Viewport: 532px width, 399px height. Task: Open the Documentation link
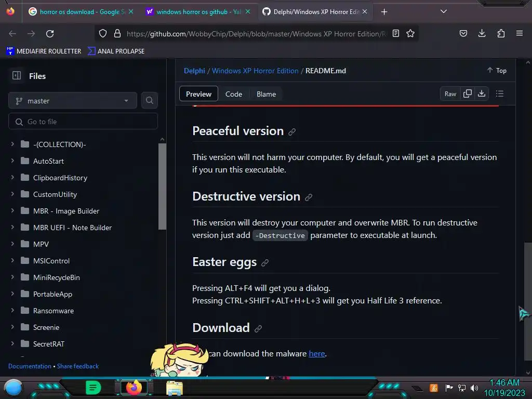point(30,366)
